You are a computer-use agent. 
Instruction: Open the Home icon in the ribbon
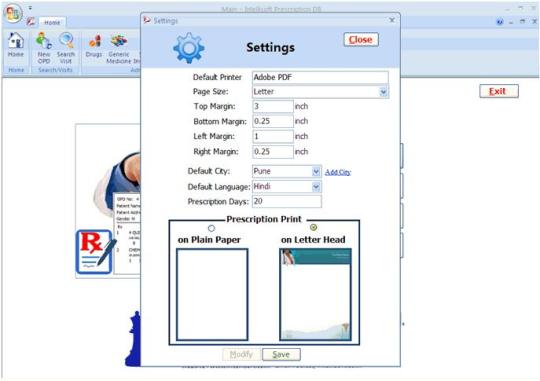pos(16,45)
